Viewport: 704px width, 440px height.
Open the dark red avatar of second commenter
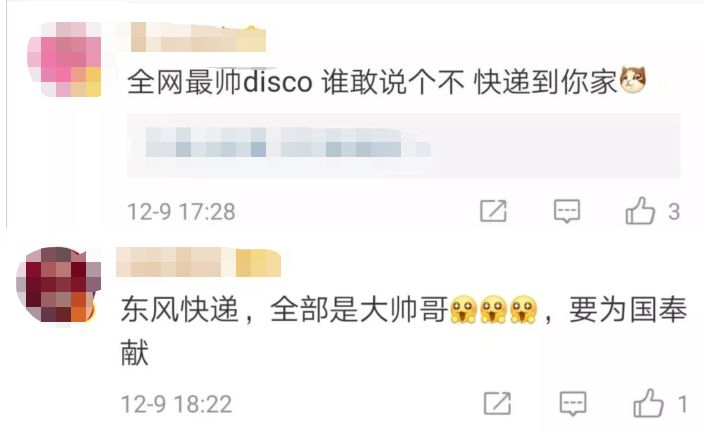[58, 285]
